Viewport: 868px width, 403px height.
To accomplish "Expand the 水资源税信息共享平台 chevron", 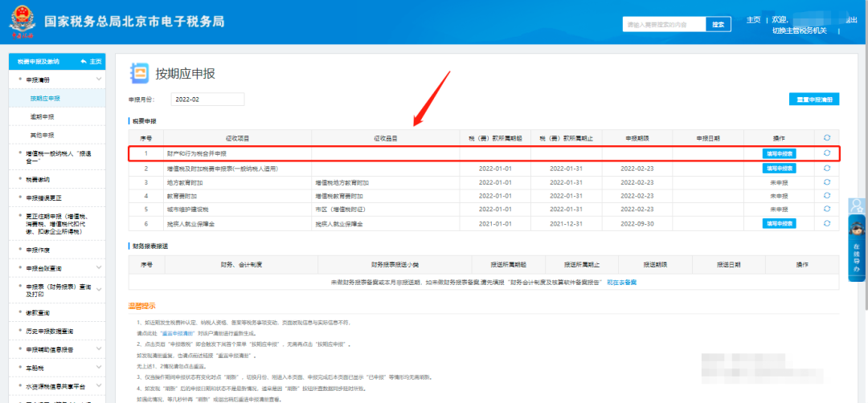I will pyautogui.click(x=99, y=386).
